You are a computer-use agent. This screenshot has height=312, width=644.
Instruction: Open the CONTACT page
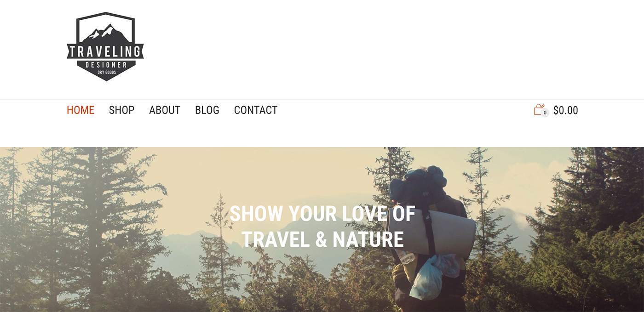click(256, 110)
